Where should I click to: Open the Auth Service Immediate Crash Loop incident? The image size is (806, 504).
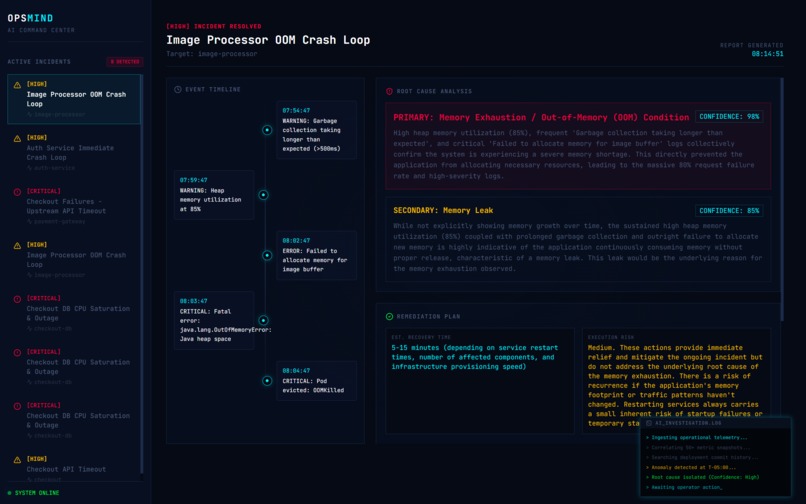74,153
